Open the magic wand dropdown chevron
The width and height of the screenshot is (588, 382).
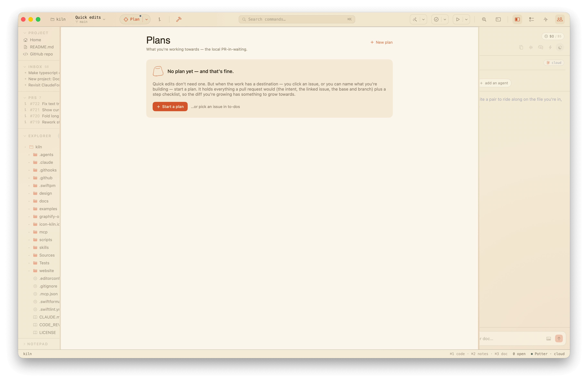click(423, 19)
